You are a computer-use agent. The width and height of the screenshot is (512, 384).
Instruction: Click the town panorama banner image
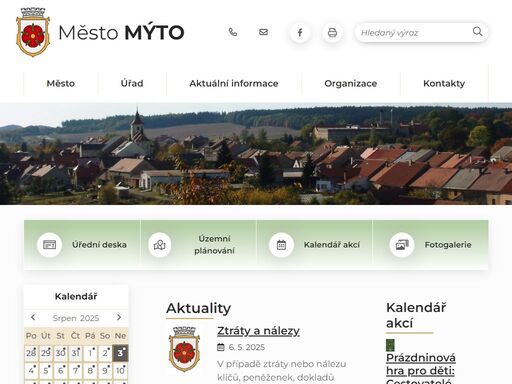click(x=256, y=154)
